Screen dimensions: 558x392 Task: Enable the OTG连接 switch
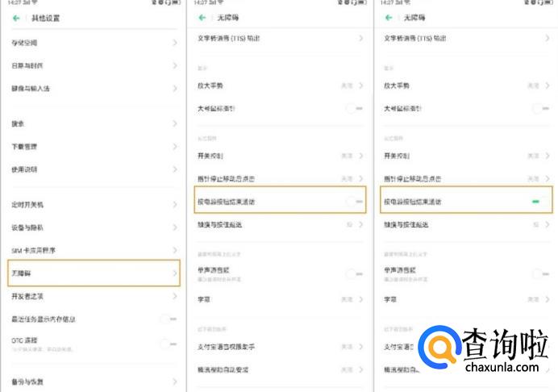pyautogui.click(x=168, y=344)
